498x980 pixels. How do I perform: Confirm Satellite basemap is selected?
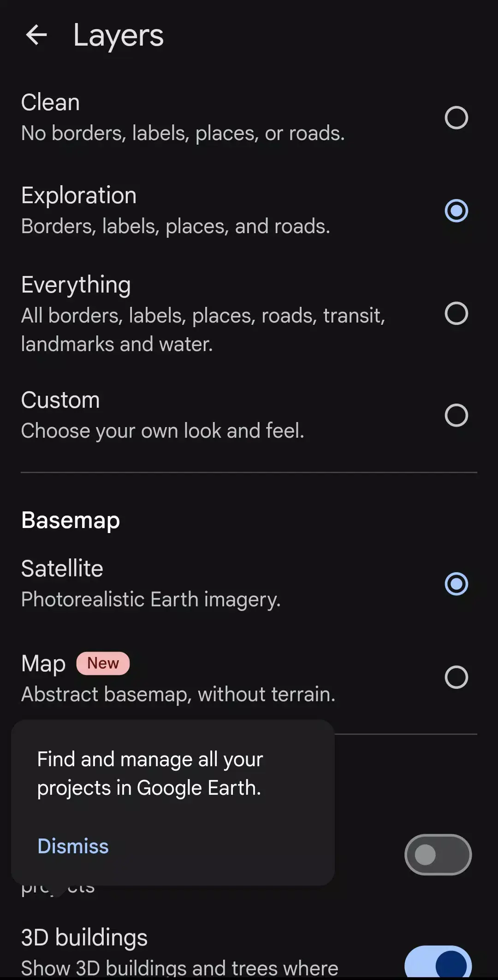(x=456, y=583)
